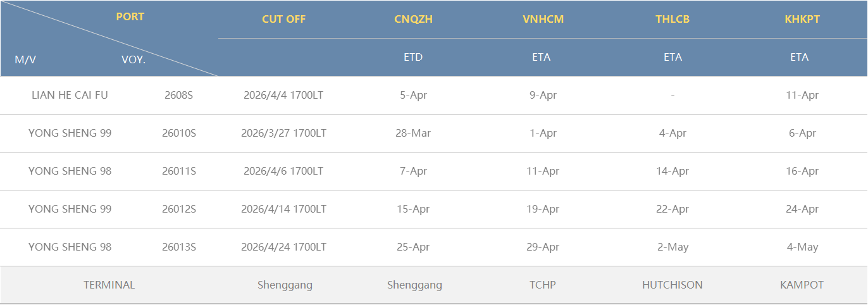
Task: Click voyage number 26010S
Action: coord(179,134)
